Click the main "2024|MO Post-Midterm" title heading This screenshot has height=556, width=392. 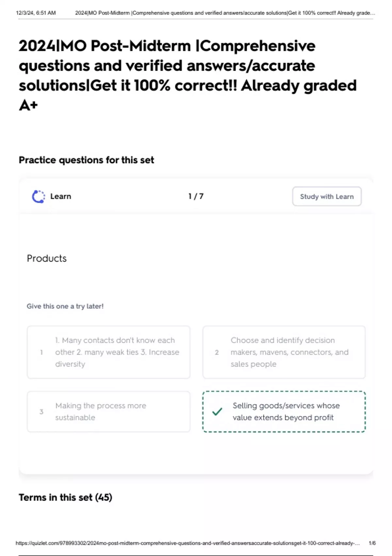[x=188, y=75]
